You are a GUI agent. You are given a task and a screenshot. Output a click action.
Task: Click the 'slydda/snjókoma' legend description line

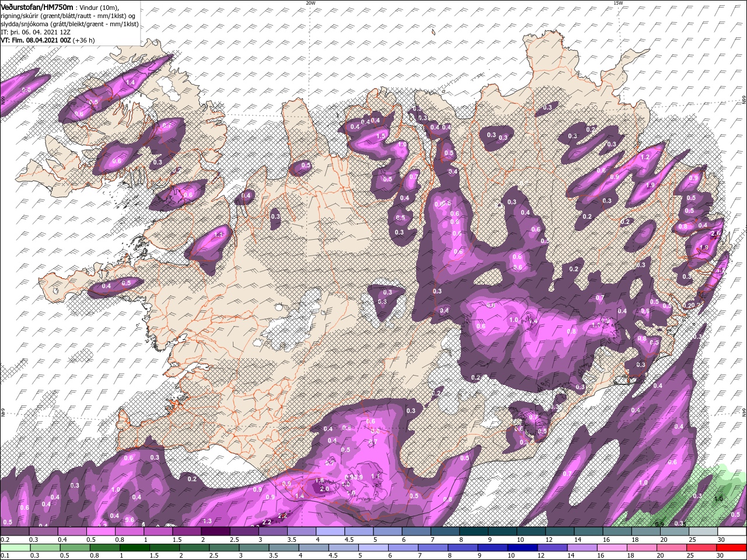coord(69,24)
